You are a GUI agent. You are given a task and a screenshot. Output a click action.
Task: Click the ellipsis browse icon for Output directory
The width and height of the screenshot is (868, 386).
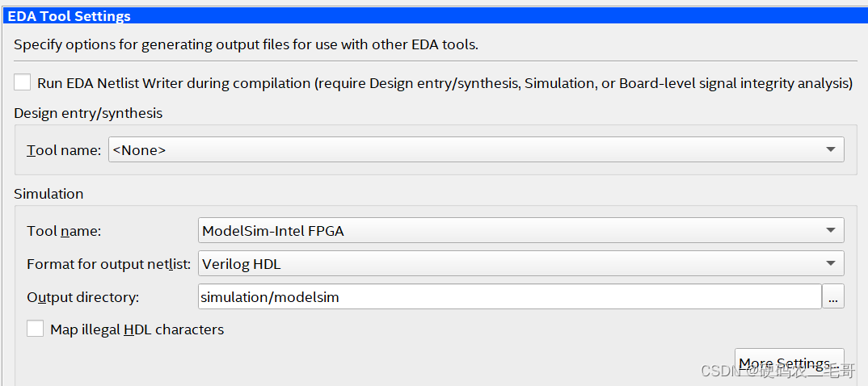tap(833, 297)
